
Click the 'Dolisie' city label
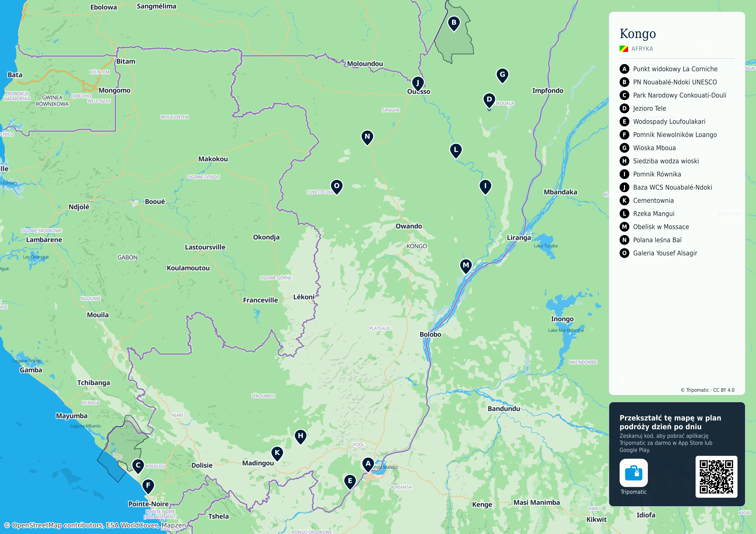(202, 465)
